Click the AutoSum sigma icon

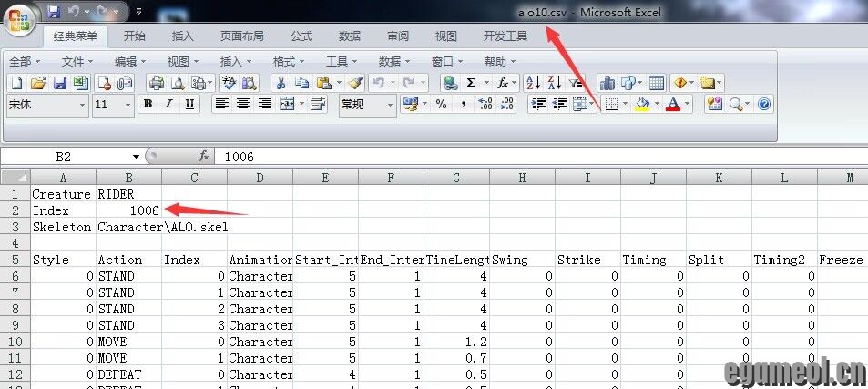pyautogui.click(x=472, y=83)
